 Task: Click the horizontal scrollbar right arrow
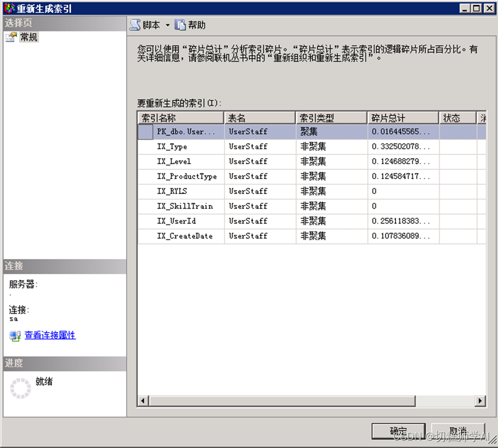click(480, 401)
